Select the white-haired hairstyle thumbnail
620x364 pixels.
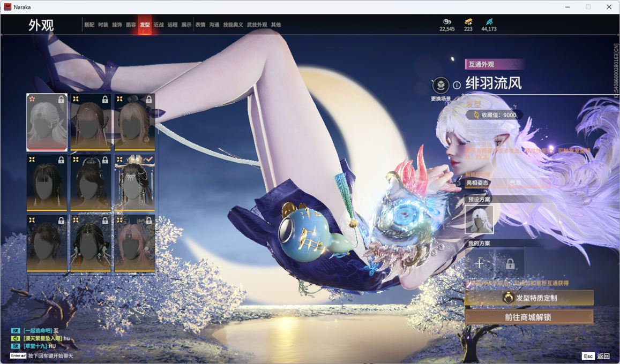47,123
